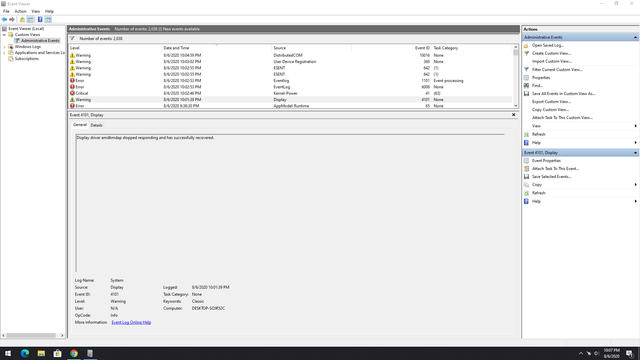Open Microsoft Store from the taskbar

pos(58,353)
